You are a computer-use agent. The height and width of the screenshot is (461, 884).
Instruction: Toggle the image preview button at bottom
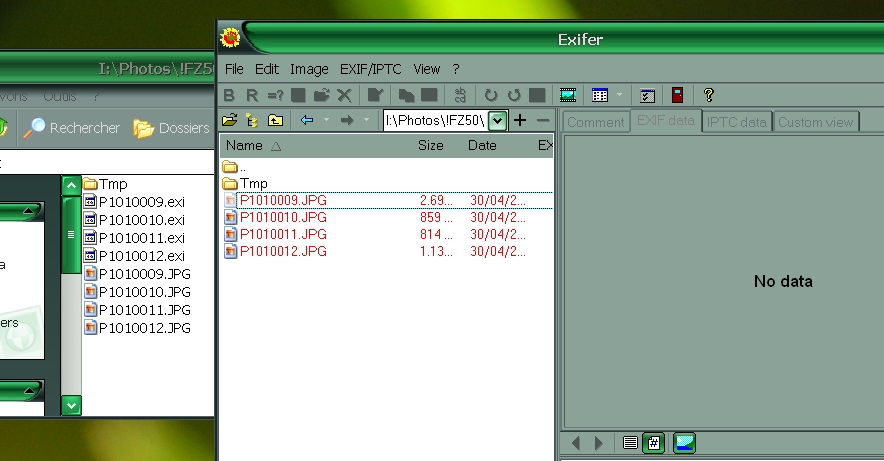click(x=684, y=442)
